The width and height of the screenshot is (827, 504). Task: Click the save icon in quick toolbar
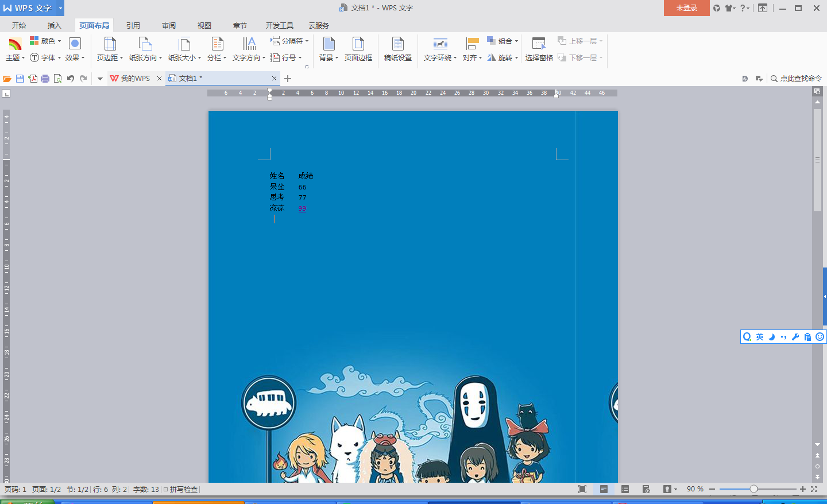(20, 79)
